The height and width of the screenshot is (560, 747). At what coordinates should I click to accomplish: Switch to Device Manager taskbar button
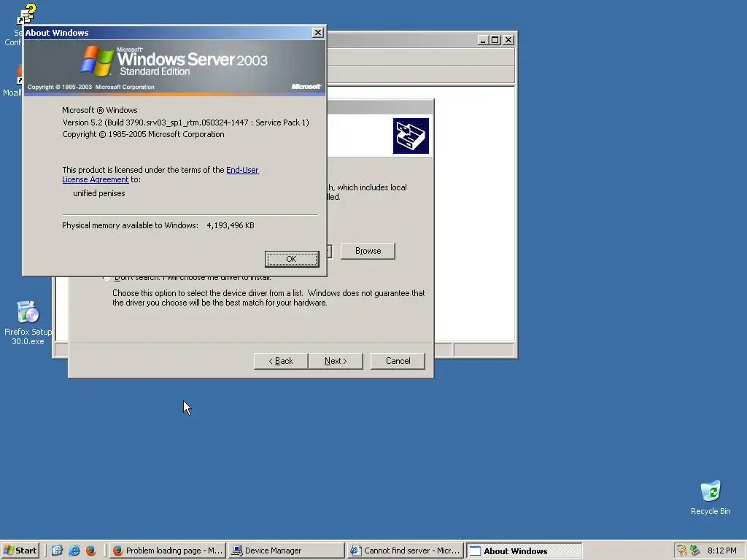tap(286, 551)
